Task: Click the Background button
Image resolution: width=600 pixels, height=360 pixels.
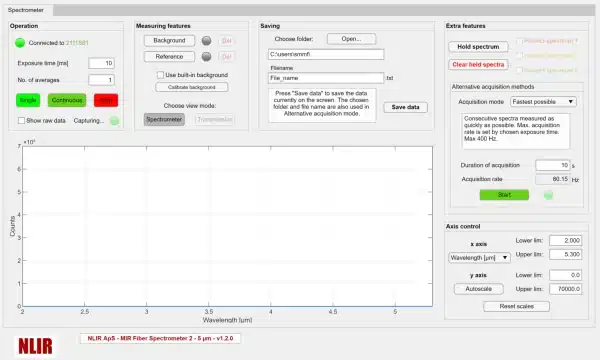Action: (169, 41)
